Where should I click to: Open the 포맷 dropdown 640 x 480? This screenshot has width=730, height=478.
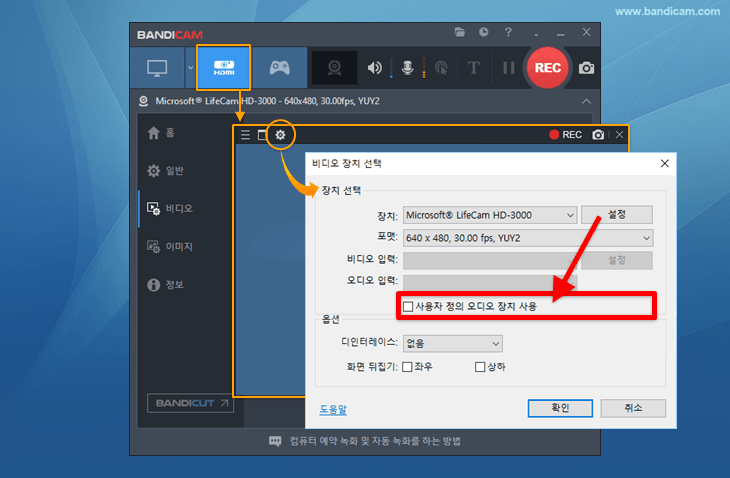pyautogui.click(x=528, y=238)
